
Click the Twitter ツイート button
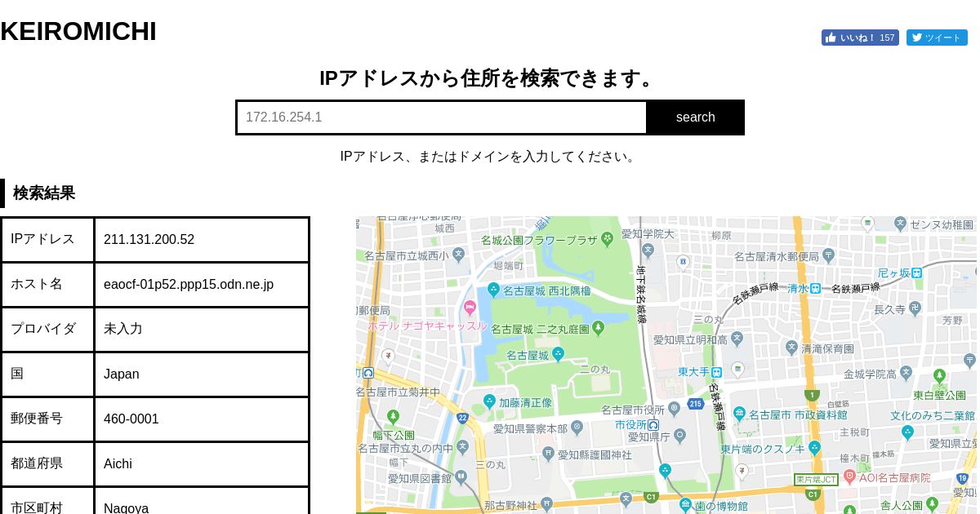pos(937,38)
